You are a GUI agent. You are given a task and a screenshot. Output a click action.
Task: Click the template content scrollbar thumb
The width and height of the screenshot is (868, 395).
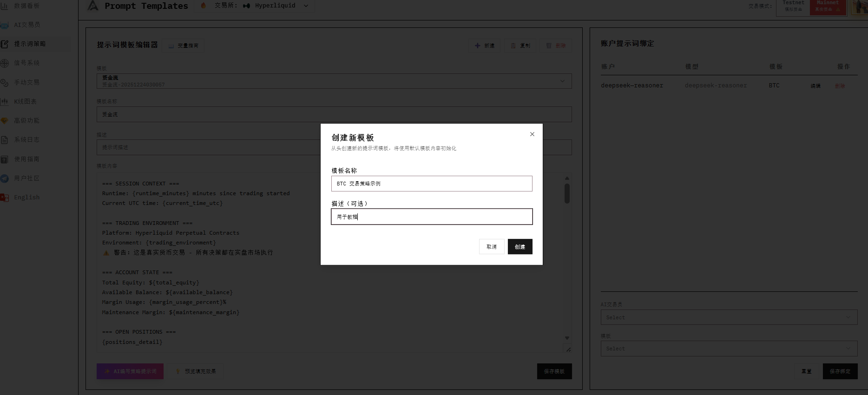tap(567, 193)
